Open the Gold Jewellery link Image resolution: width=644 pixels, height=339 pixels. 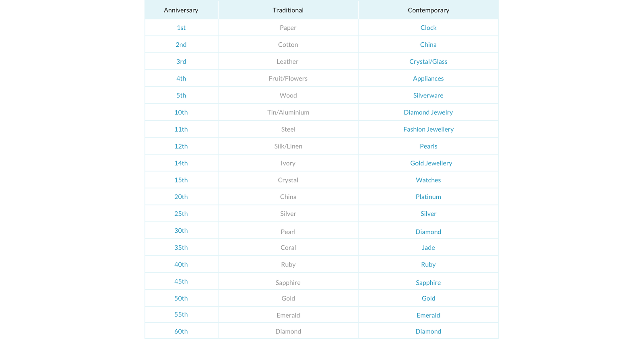(x=431, y=163)
